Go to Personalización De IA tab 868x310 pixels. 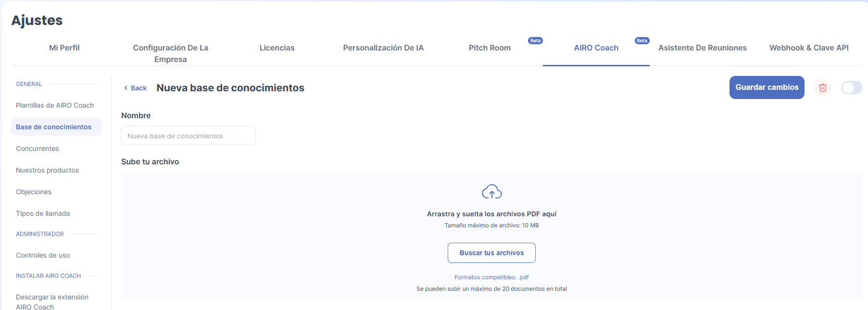pos(383,48)
